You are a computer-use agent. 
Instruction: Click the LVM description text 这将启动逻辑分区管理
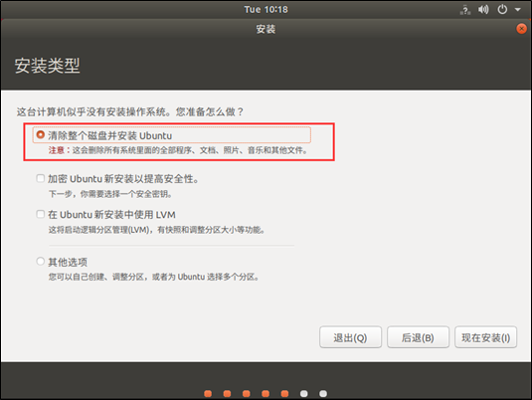(x=157, y=230)
